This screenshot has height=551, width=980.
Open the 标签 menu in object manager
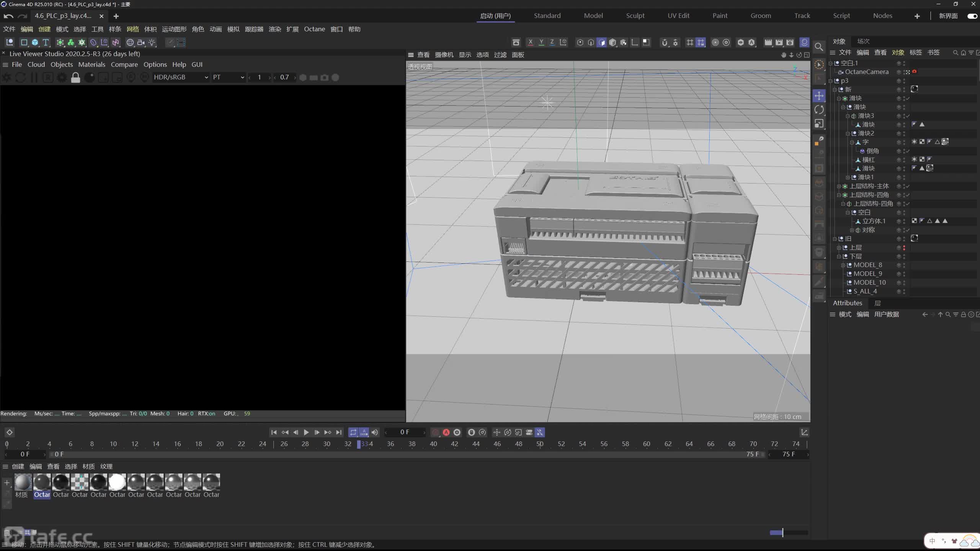pos(916,52)
